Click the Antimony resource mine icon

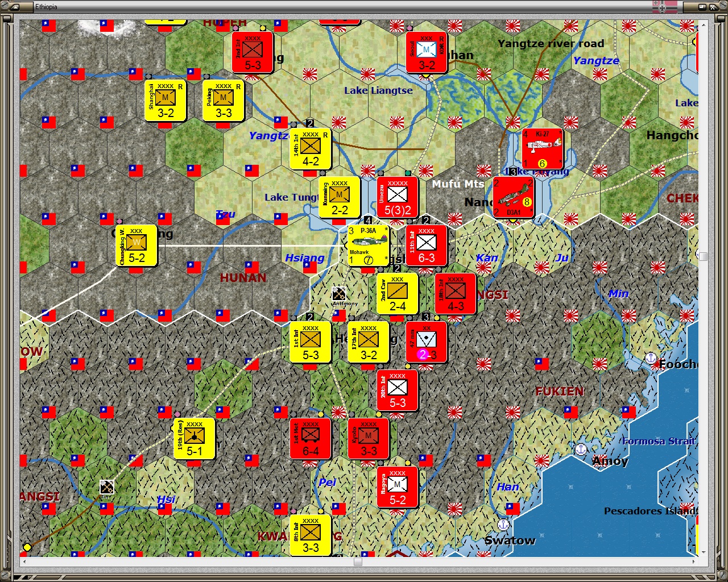tap(339, 294)
